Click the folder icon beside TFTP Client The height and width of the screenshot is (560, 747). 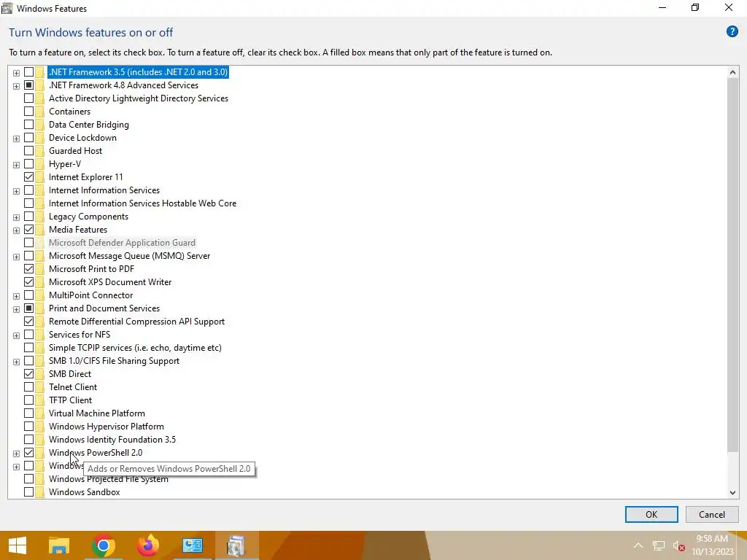coord(40,400)
